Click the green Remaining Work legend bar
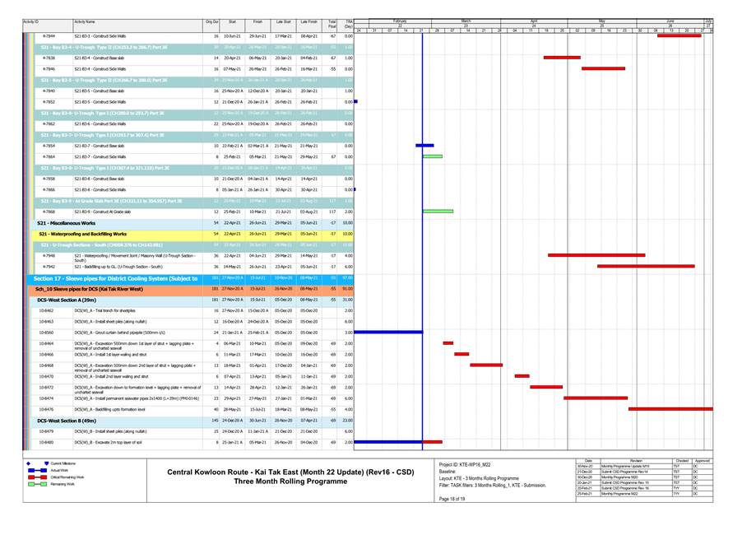The height and width of the screenshot is (535, 756). pos(35,484)
